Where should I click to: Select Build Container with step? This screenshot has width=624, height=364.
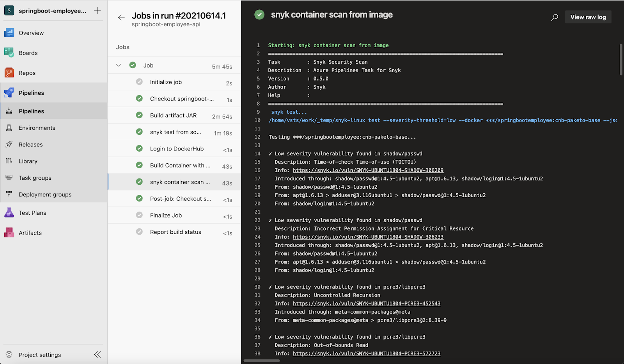click(174, 165)
